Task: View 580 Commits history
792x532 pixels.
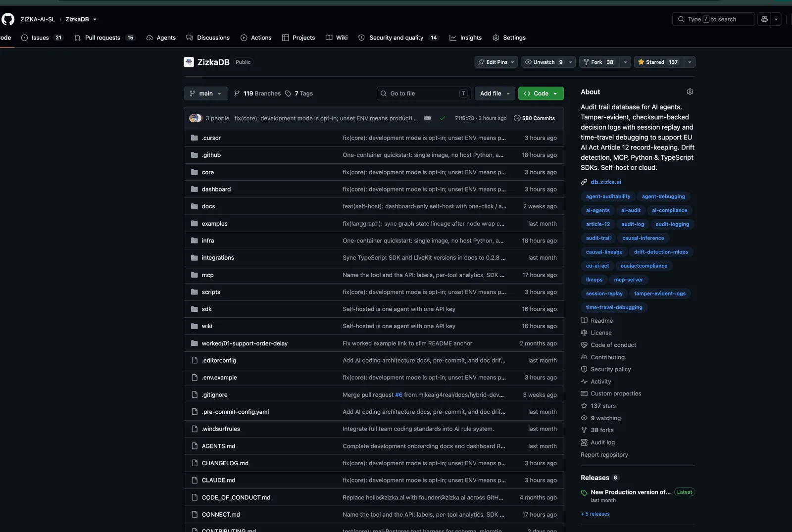Action: coord(535,118)
